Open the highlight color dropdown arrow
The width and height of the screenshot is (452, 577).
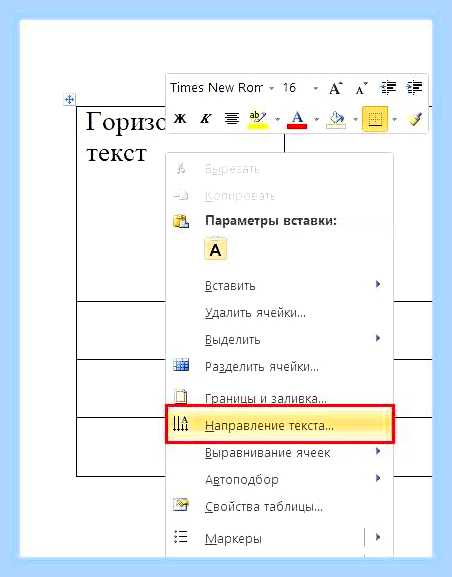pyautogui.click(x=278, y=119)
